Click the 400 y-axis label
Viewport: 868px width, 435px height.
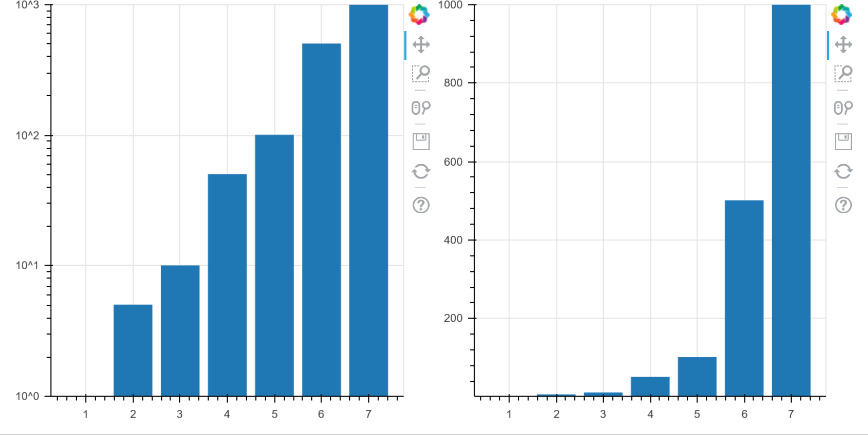453,240
